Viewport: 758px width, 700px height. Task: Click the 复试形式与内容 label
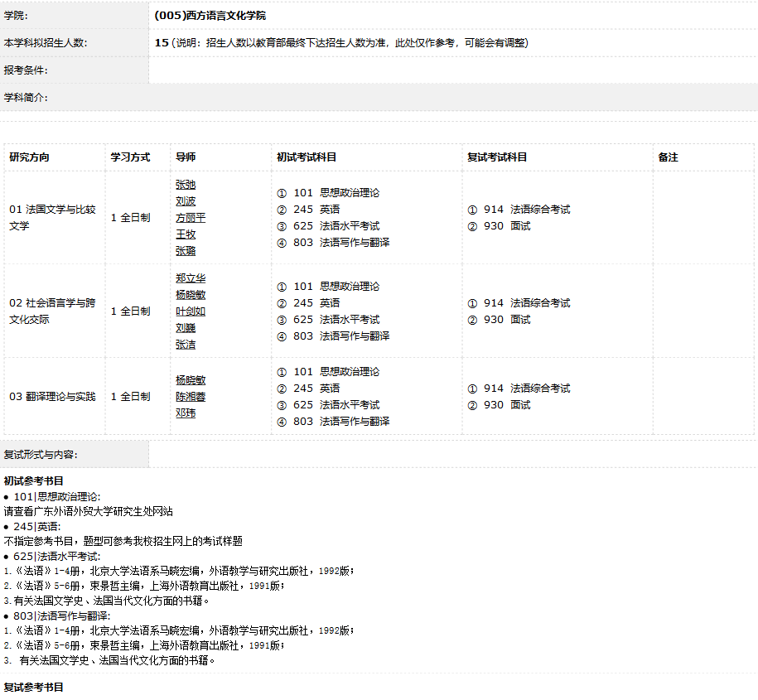pyautogui.click(x=41, y=455)
